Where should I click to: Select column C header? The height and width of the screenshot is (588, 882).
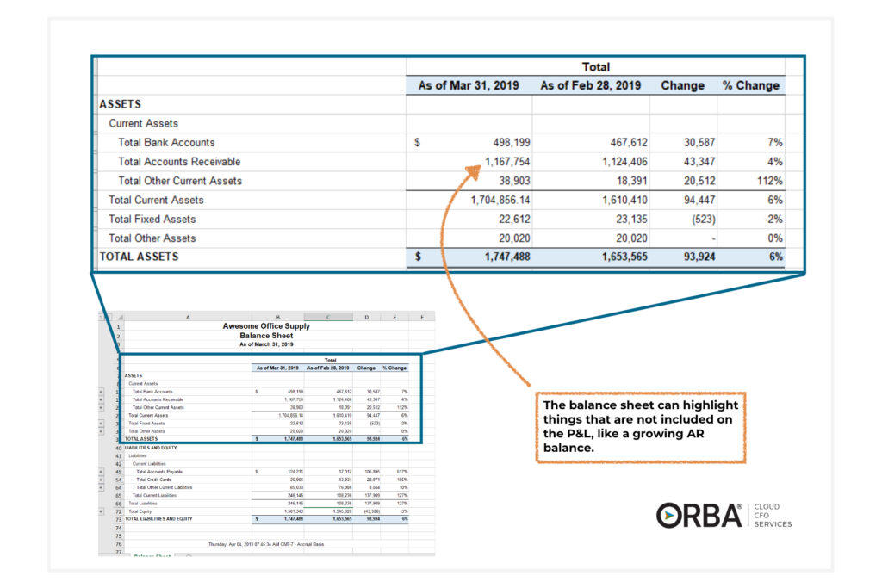click(x=328, y=317)
